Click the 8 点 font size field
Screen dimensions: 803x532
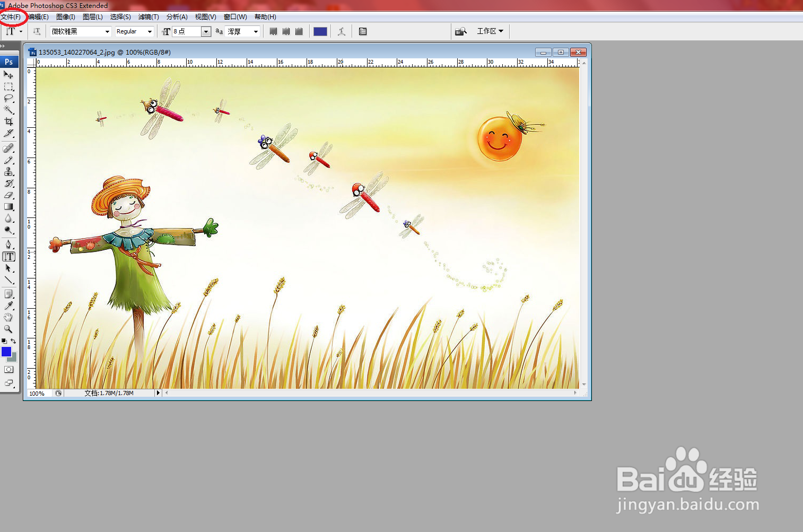[x=187, y=31]
